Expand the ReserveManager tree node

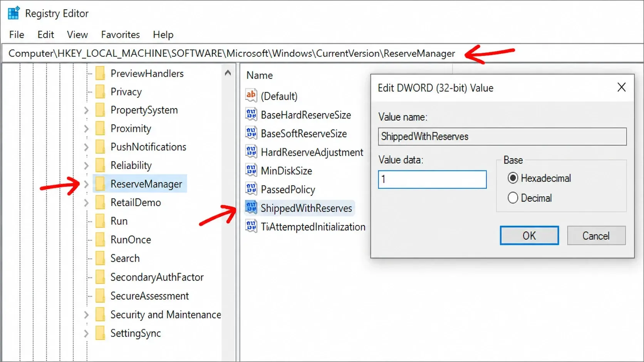pos(86,184)
